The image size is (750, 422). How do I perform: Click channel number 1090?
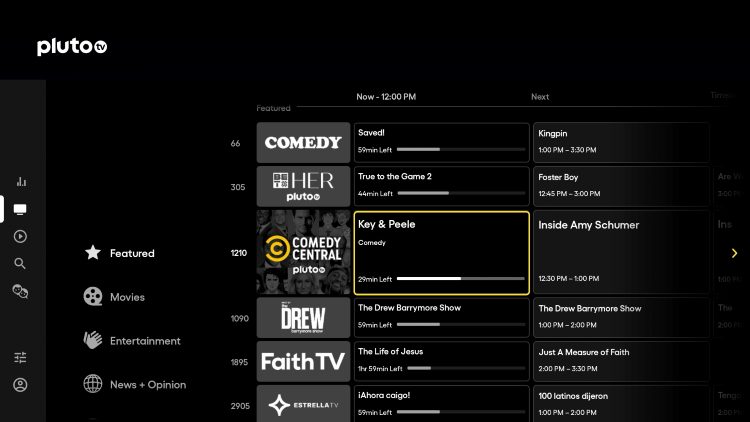tap(240, 319)
